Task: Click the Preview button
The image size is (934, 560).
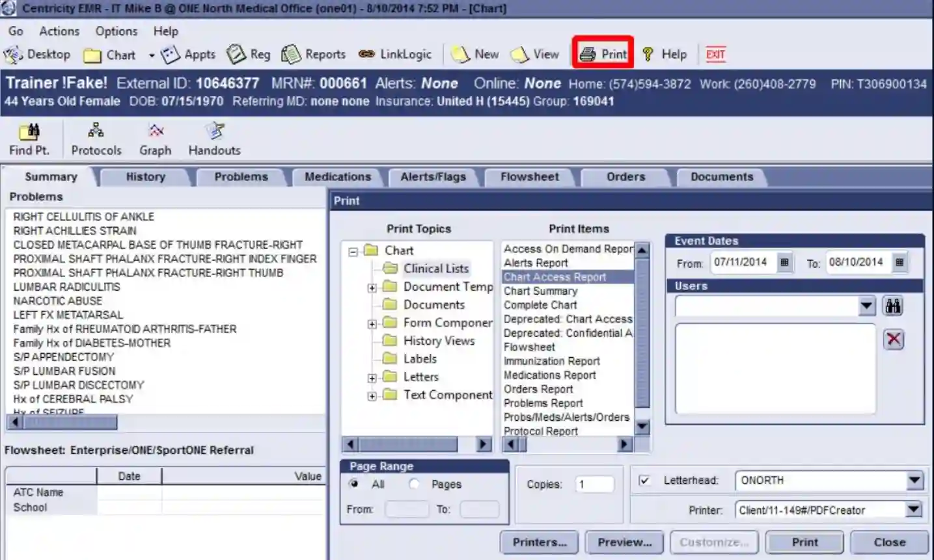Action: 623,542
